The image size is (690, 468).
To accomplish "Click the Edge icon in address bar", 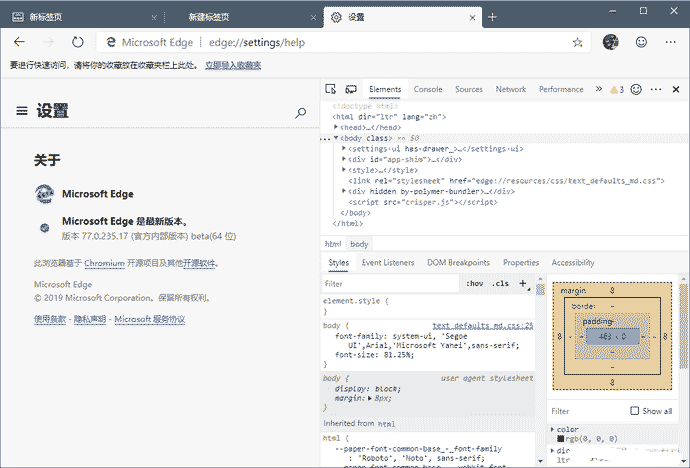I will pyautogui.click(x=111, y=42).
